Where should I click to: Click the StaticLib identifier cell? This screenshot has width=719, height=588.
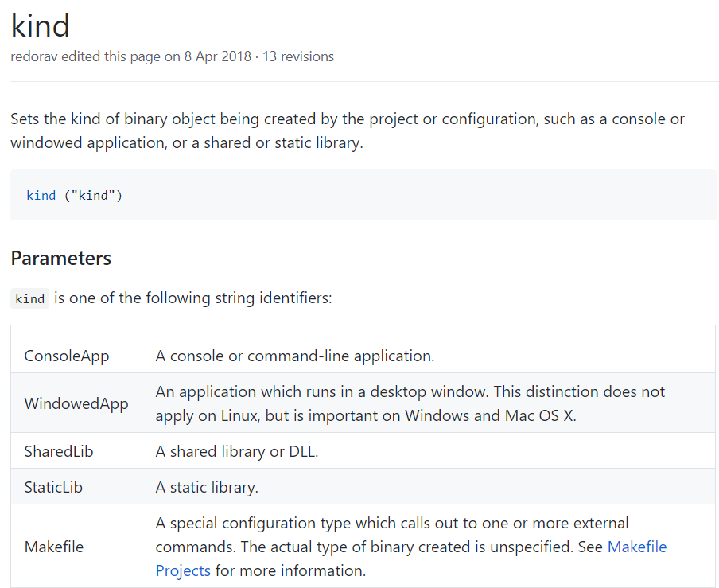53,486
